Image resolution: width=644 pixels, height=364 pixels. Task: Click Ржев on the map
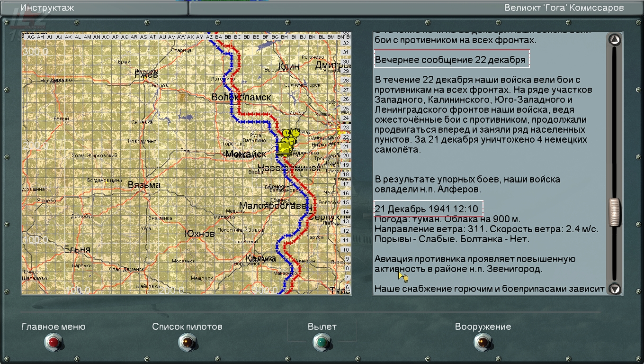point(145,74)
